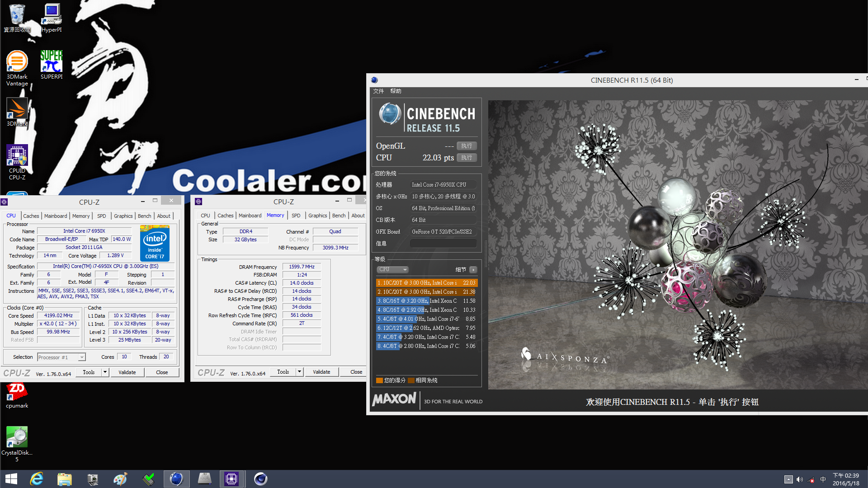Viewport: 868px width, 488px height.
Task: Click the volume speaker tray icon
Action: [x=800, y=479]
